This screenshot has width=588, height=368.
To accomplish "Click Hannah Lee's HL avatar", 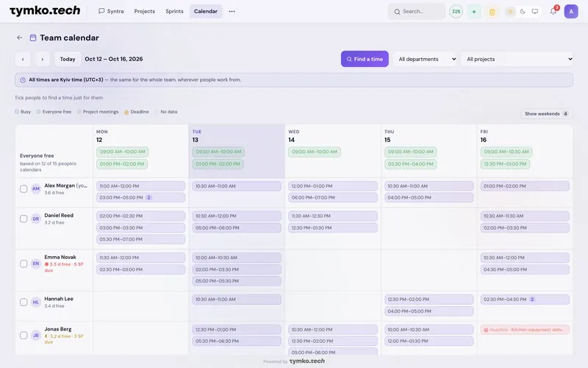I will (x=35, y=302).
